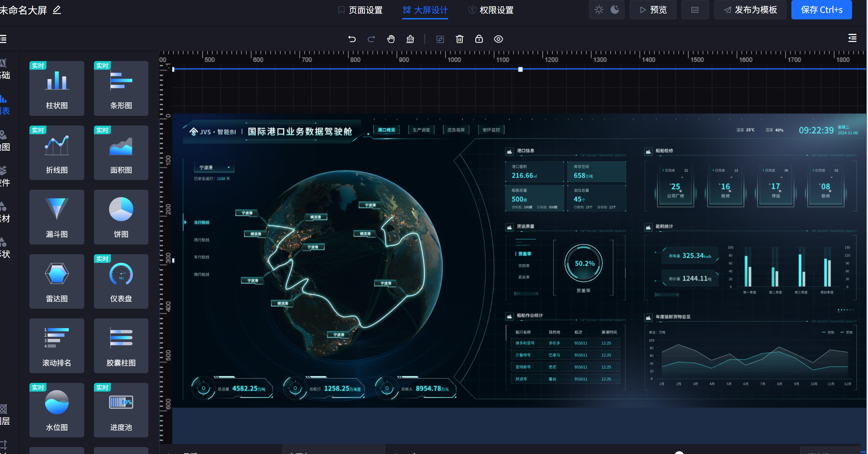868x454 pixels.
Task: Click the clear canvas broom icon
Action: pos(410,39)
